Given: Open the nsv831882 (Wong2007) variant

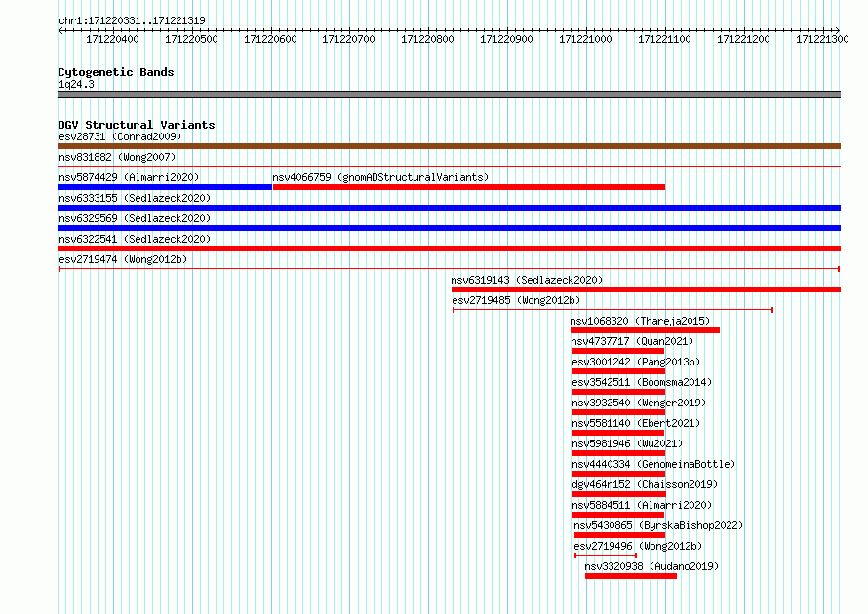Looking at the screenshot, I should (117, 157).
